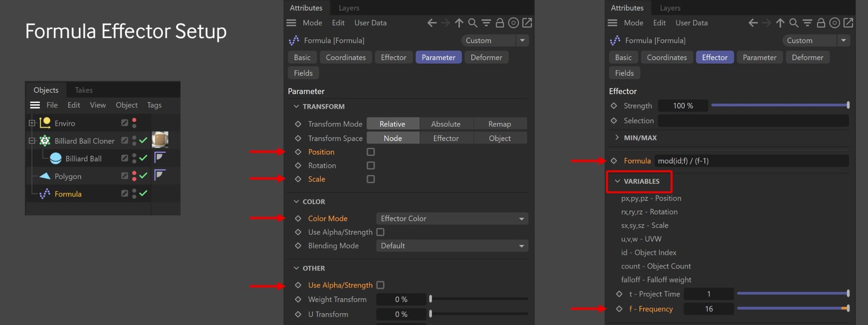Click up arrow in Effector attributes panel
The width and height of the screenshot is (868, 325).
780,23
